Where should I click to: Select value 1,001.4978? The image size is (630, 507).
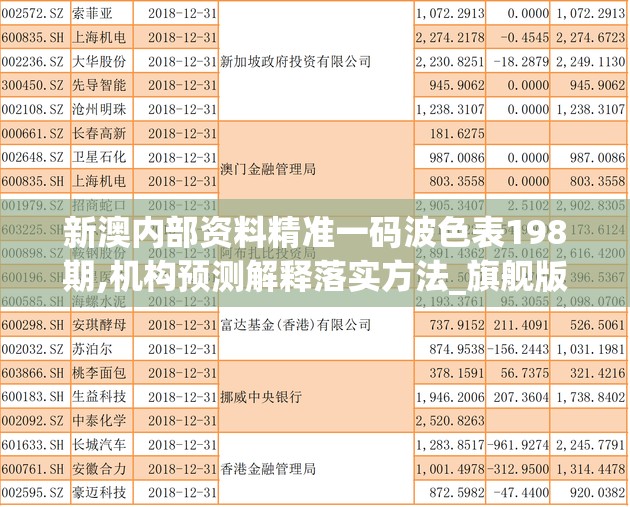(x=450, y=469)
